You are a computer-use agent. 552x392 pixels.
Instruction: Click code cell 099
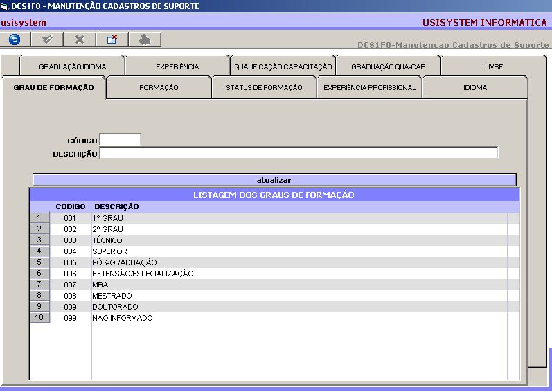tap(70, 318)
